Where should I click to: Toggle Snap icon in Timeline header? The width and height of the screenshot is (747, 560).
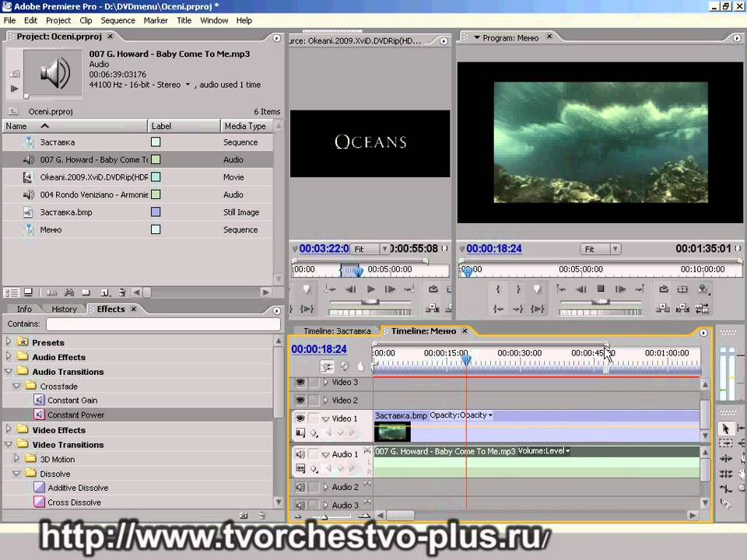click(x=327, y=366)
